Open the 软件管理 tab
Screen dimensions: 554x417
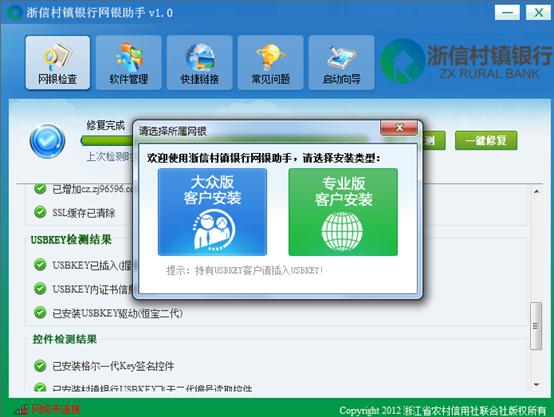129,63
